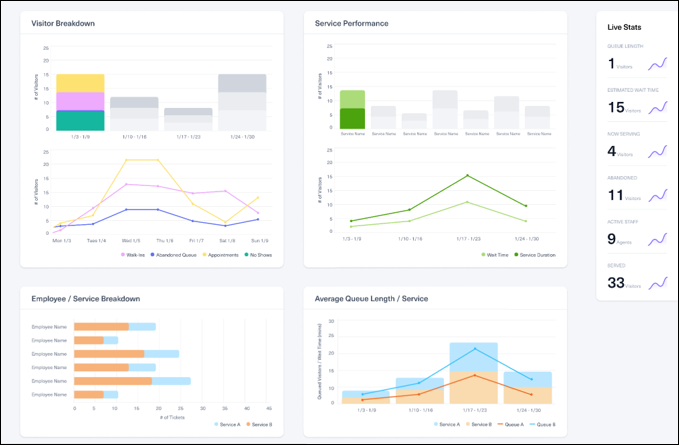Click the Queue B peak point at 1/17 - 1/23

[x=475, y=348]
